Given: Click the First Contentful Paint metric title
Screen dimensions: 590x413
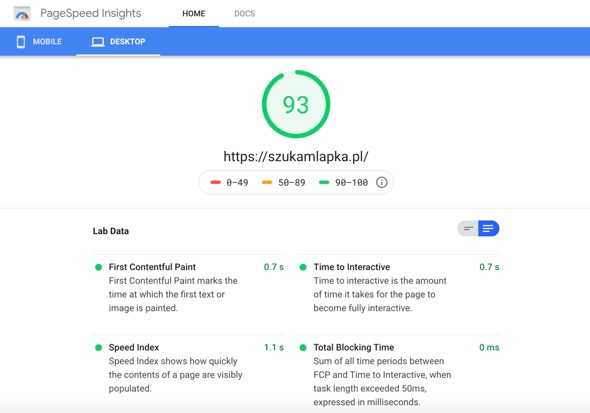Looking at the screenshot, I should (152, 267).
